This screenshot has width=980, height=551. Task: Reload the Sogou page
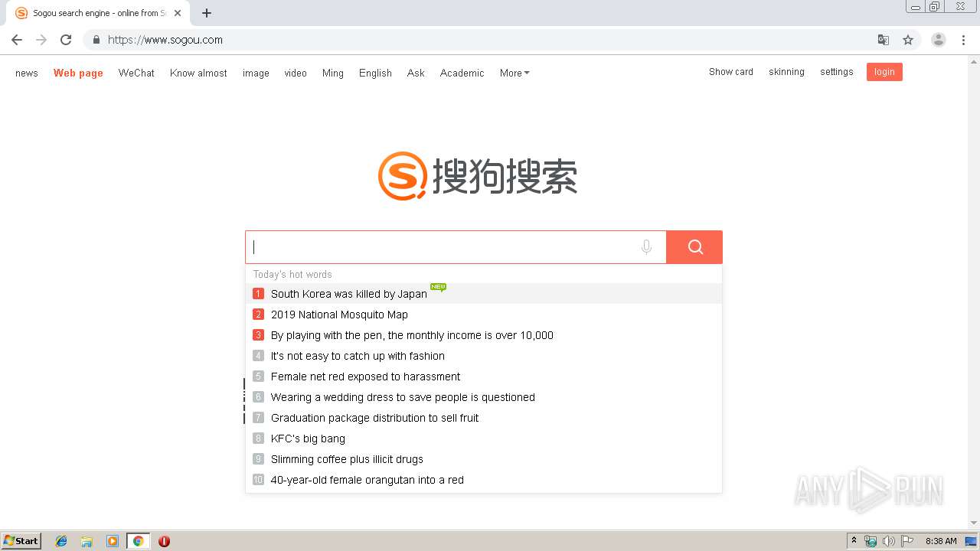coord(66,40)
